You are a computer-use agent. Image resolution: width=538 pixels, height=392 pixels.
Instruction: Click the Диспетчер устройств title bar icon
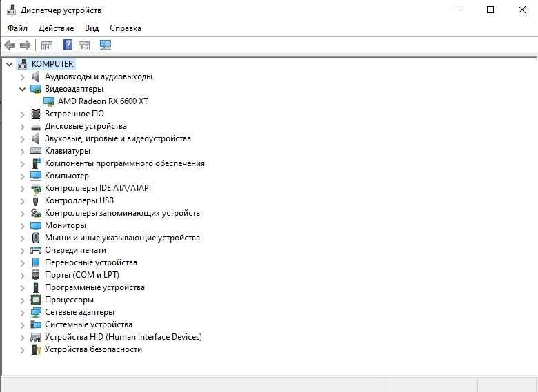11,10
